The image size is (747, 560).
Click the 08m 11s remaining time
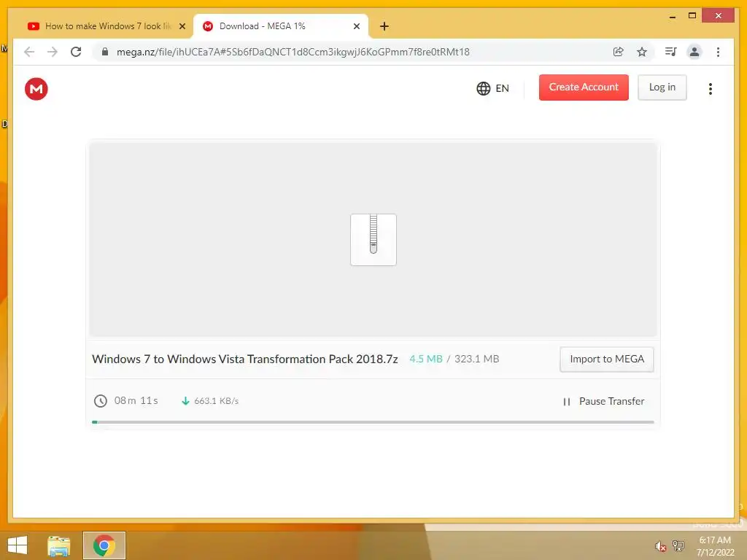(136, 400)
